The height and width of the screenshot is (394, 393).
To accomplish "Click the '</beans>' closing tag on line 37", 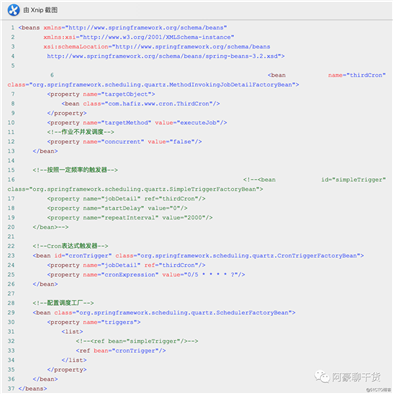I will coord(33,389).
